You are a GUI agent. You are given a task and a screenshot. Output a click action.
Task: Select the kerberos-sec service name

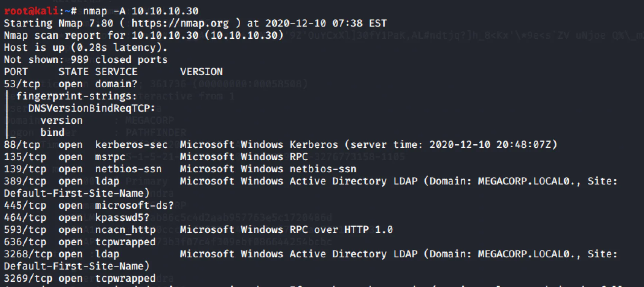click(131, 145)
